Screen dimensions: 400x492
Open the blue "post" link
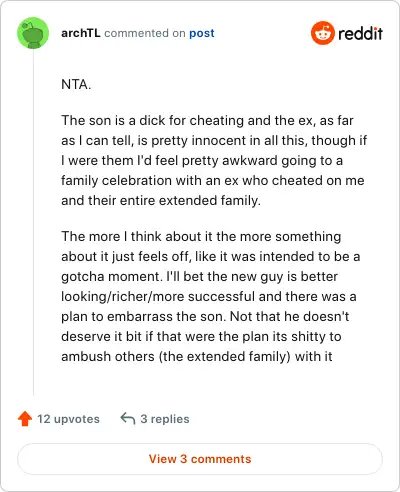202,33
